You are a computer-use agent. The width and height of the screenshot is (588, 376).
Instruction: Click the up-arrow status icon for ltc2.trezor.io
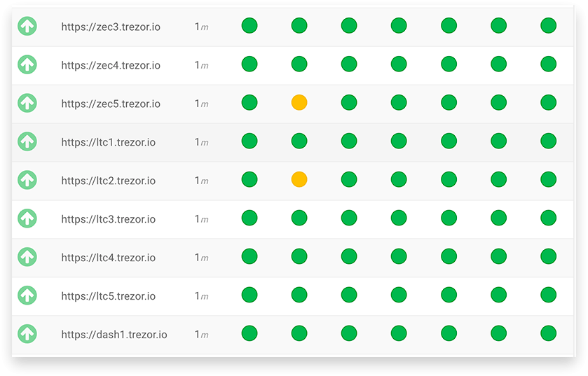[27, 180]
